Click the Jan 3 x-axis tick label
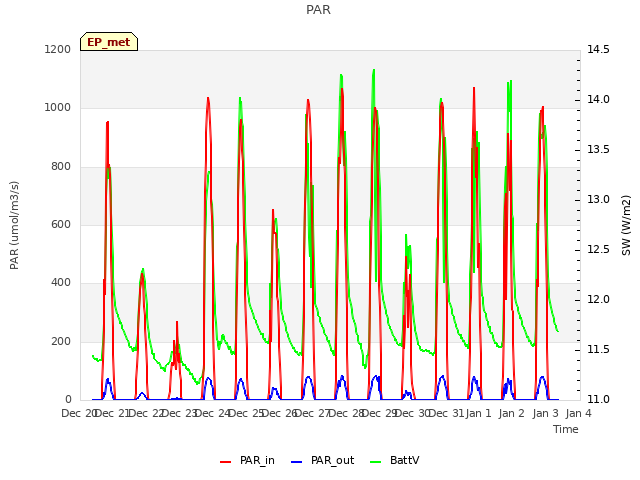The image size is (640, 480). pyautogui.click(x=545, y=413)
